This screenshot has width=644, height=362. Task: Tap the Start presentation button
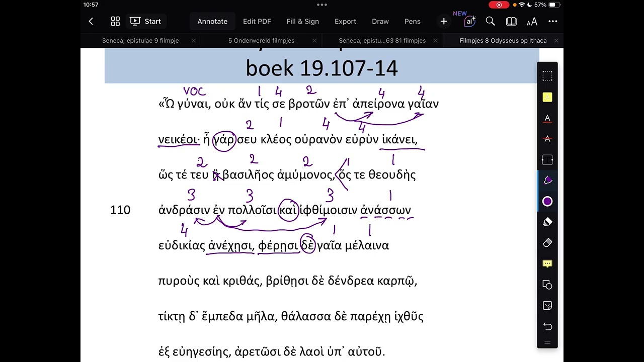(x=145, y=21)
